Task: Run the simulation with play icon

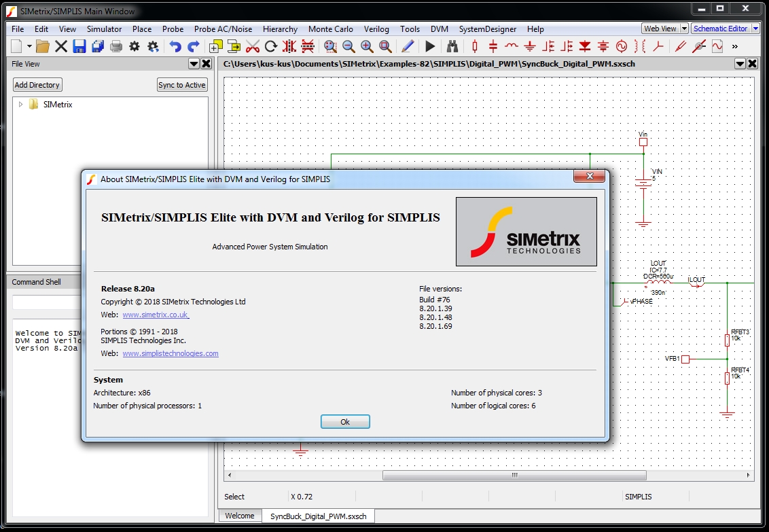Action: (430, 47)
